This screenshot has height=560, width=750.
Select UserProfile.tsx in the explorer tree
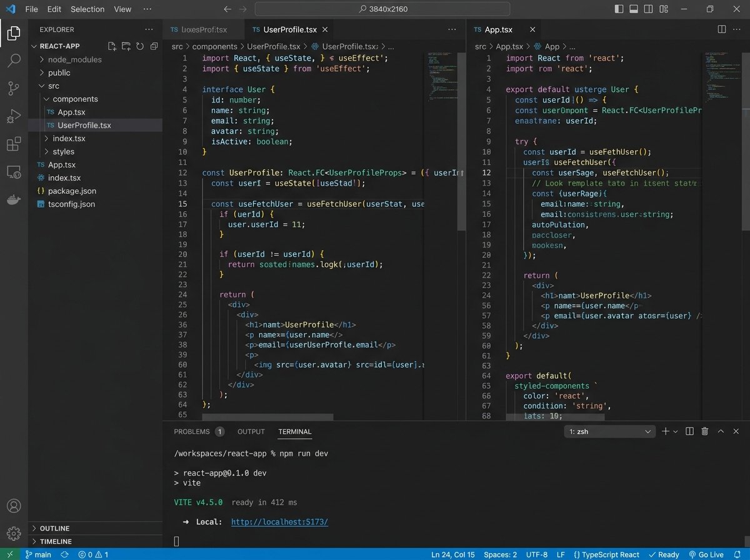click(x=95, y=125)
